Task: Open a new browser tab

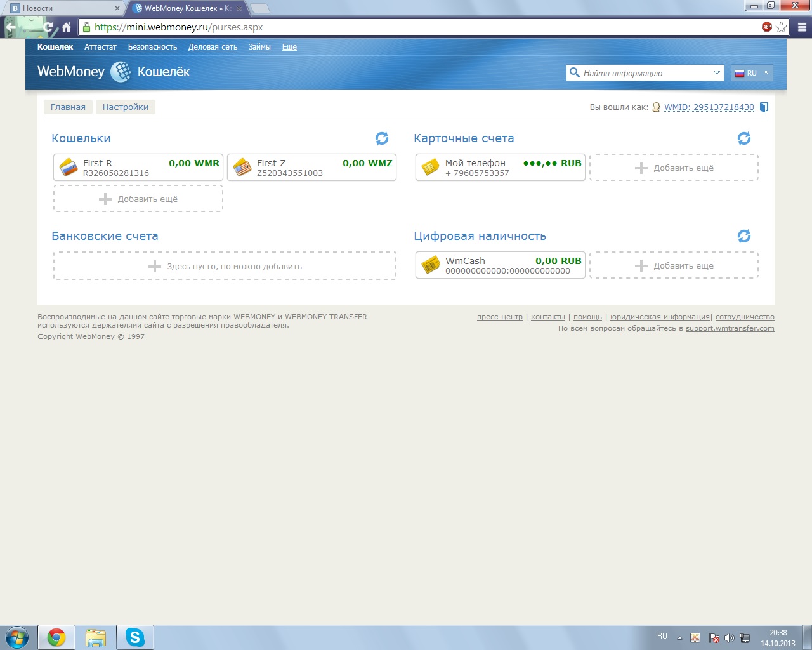Action: pos(260,9)
